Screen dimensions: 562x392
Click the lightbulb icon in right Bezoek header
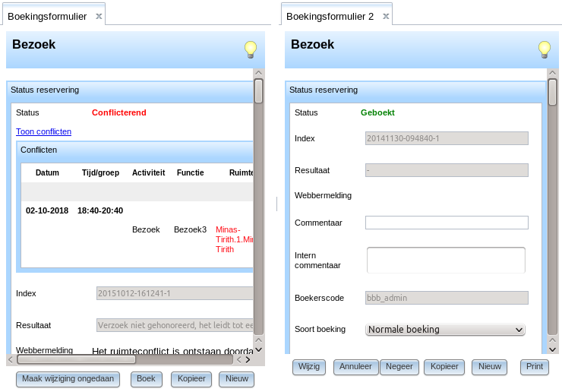545,49
